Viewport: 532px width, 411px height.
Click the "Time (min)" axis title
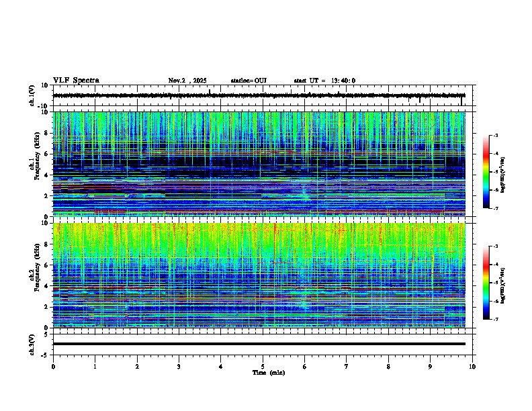[269, 373]
